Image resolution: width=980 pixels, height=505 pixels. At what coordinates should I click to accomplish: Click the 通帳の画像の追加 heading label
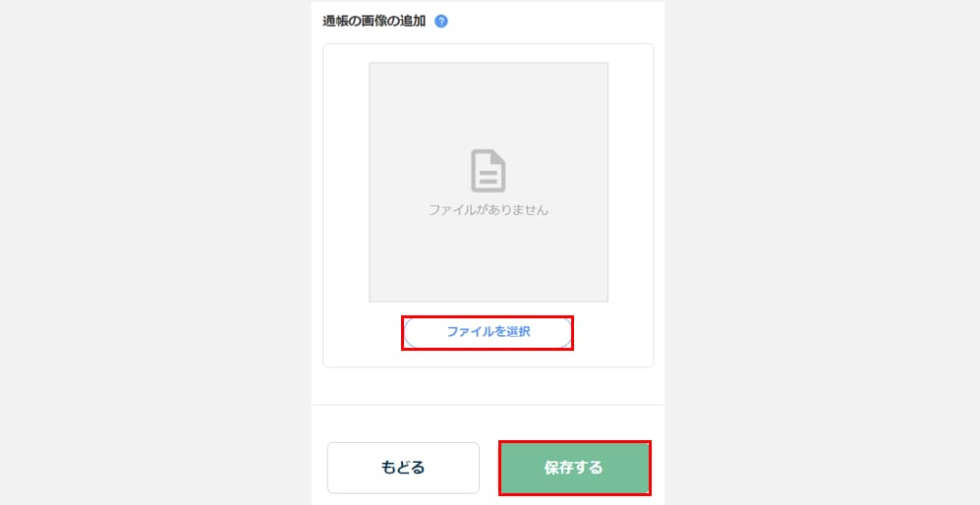374,22
